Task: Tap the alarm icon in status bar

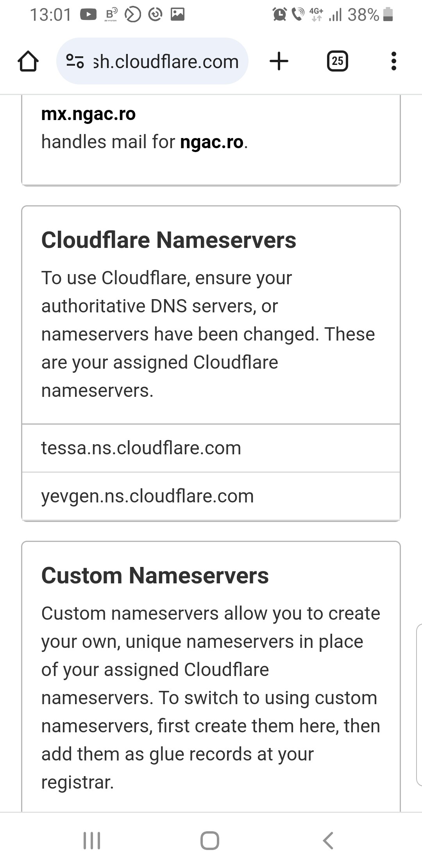Action: click(x=279, y=15)
